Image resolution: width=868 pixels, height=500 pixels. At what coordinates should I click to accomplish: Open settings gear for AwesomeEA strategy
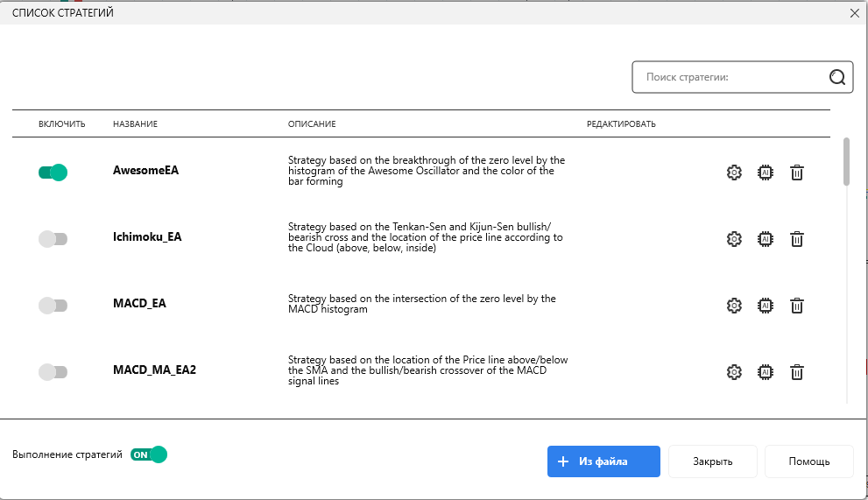(x=734, y=173)
